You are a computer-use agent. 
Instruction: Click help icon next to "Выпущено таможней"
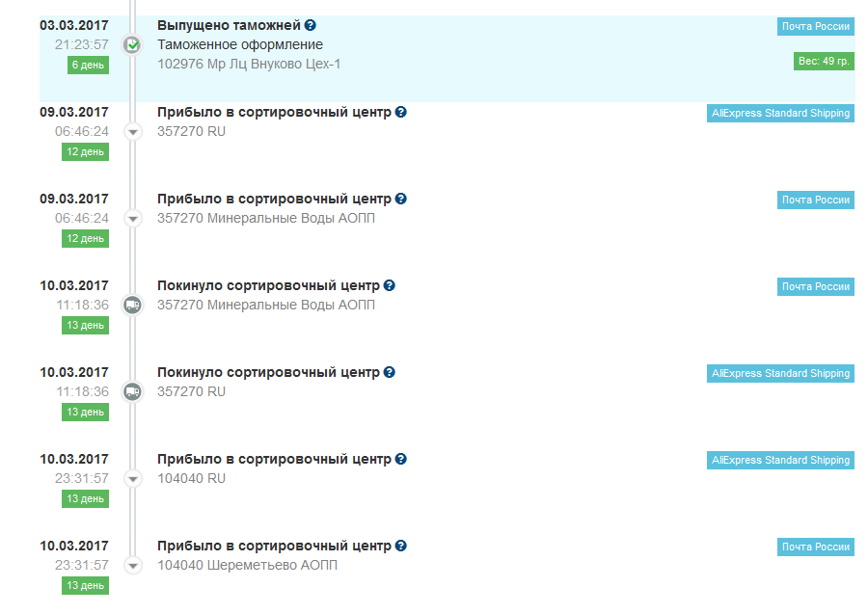[310, 26]
